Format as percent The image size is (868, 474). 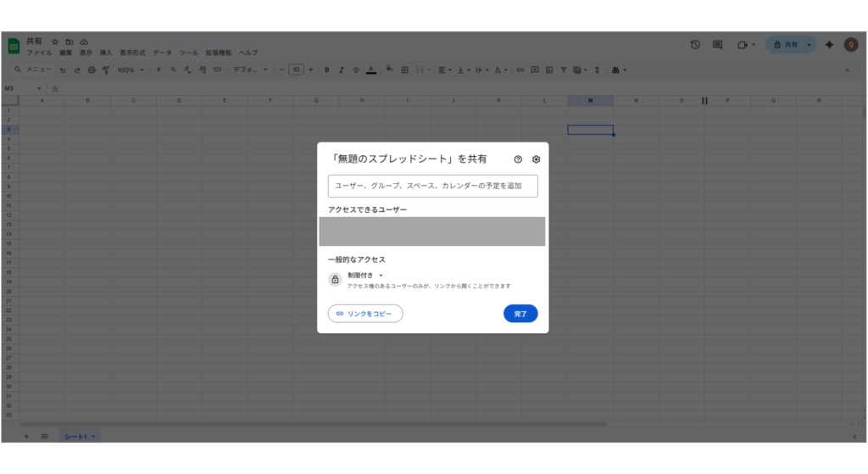173,70
